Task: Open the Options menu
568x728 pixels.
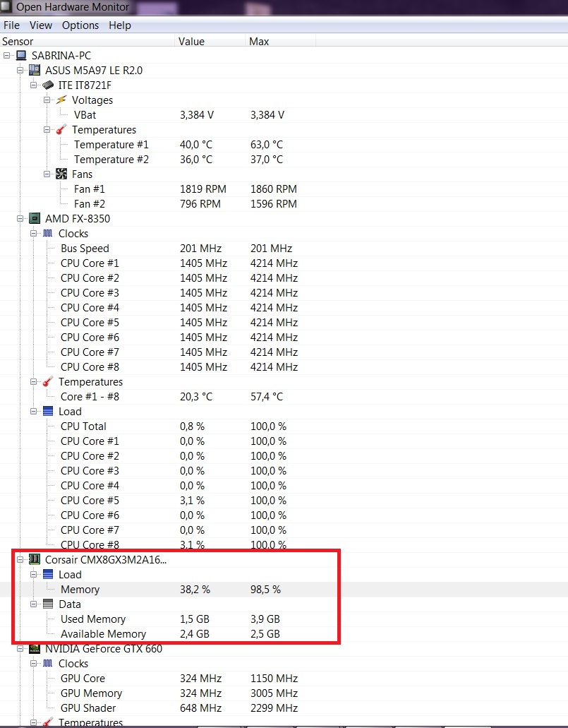Action: tap(80, 25)
